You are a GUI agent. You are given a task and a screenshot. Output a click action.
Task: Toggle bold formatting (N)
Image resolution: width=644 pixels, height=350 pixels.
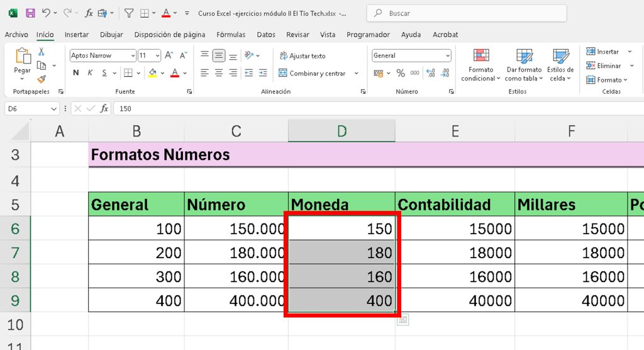76,73
